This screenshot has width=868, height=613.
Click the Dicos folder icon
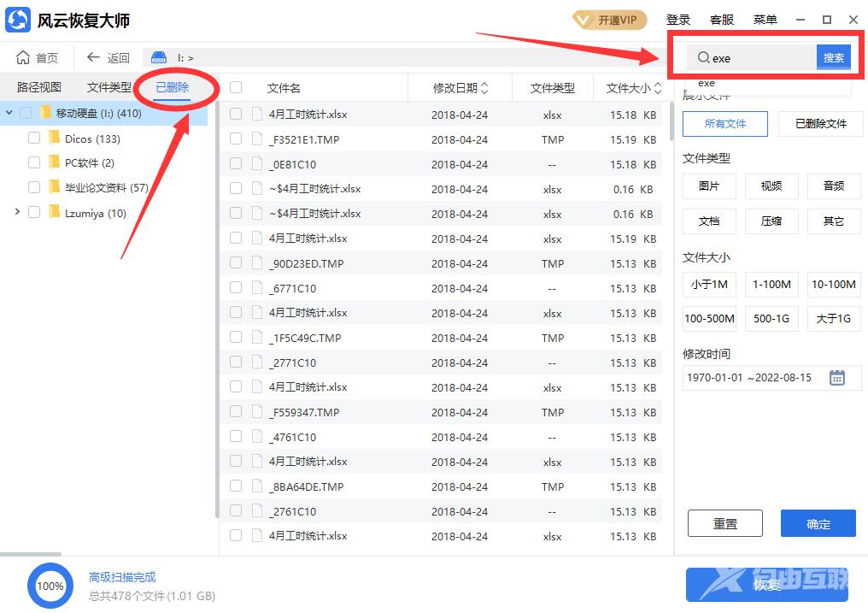55,139
